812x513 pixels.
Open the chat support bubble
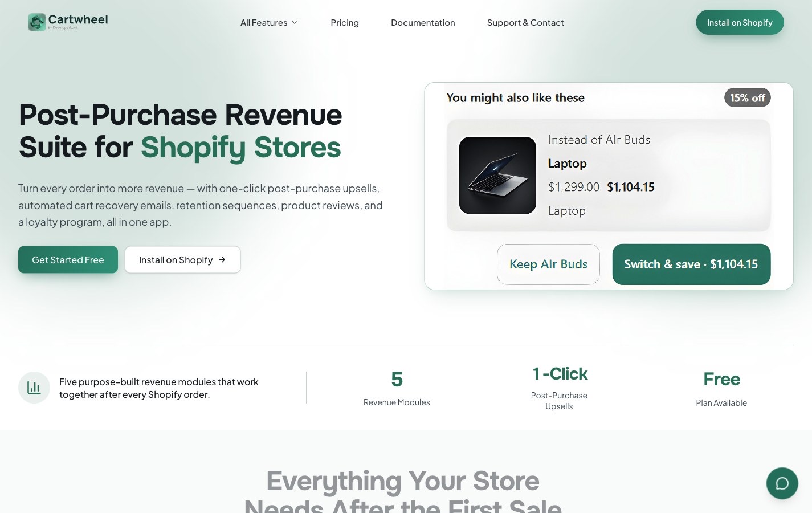point(782,483)
